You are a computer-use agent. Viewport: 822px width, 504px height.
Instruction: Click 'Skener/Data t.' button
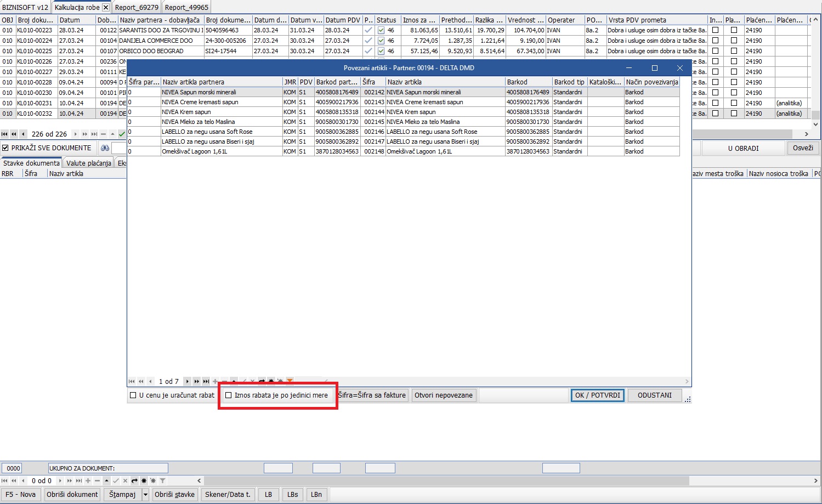pyautogui.click(x=228, y=495)
